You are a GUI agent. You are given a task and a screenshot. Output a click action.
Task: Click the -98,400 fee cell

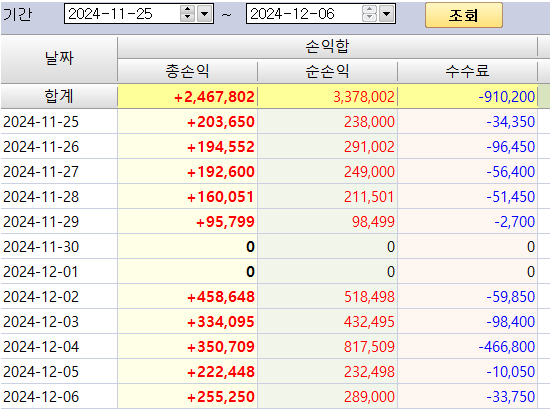tap(467, 321)
